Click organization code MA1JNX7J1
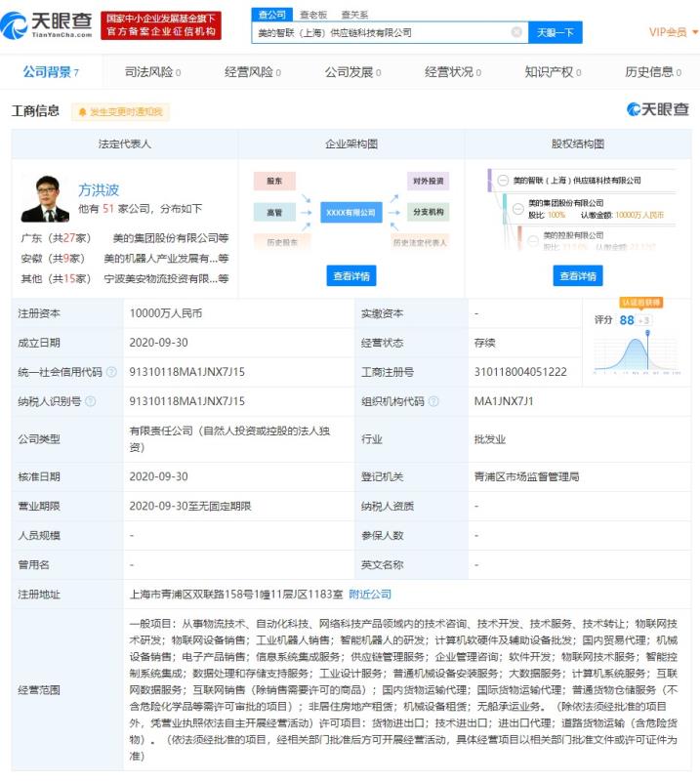 click(x=504, y=401)
